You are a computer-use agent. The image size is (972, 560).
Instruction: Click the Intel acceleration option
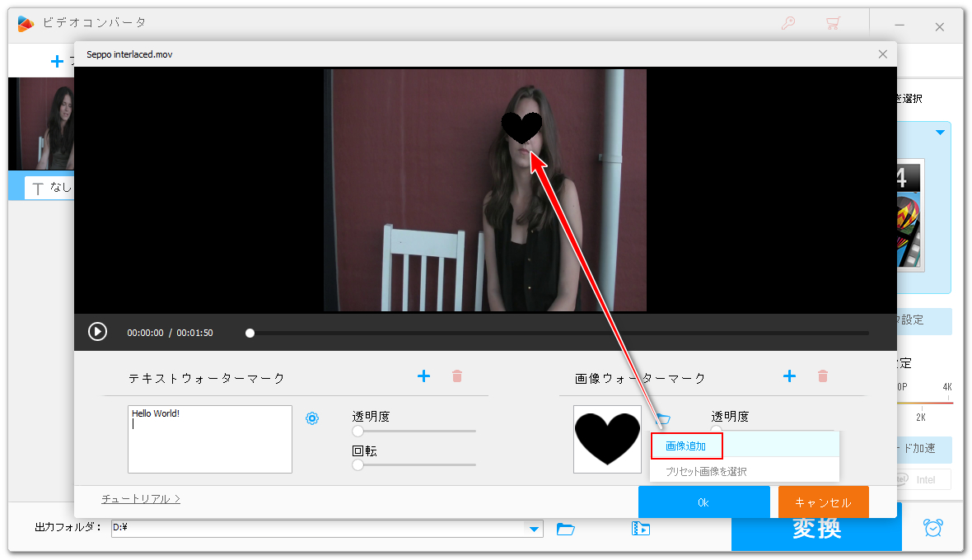[923, 479]
